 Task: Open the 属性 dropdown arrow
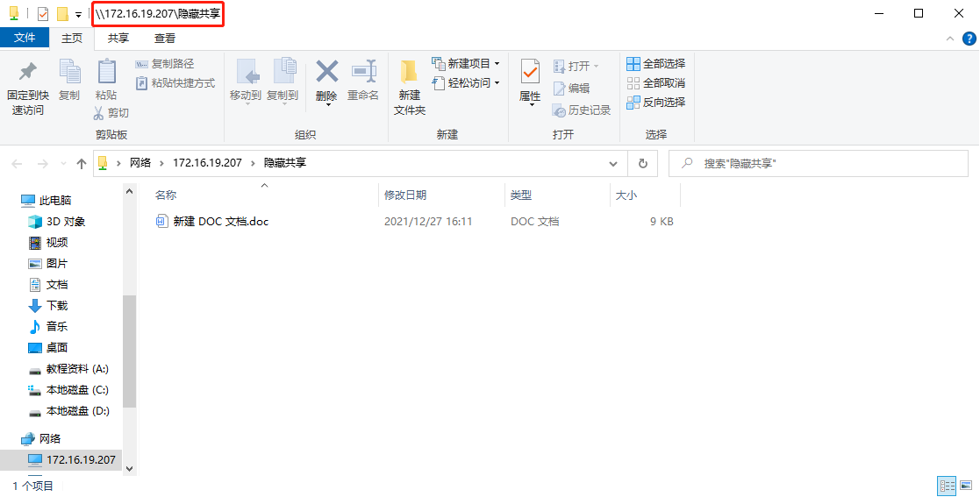point(531,105)
